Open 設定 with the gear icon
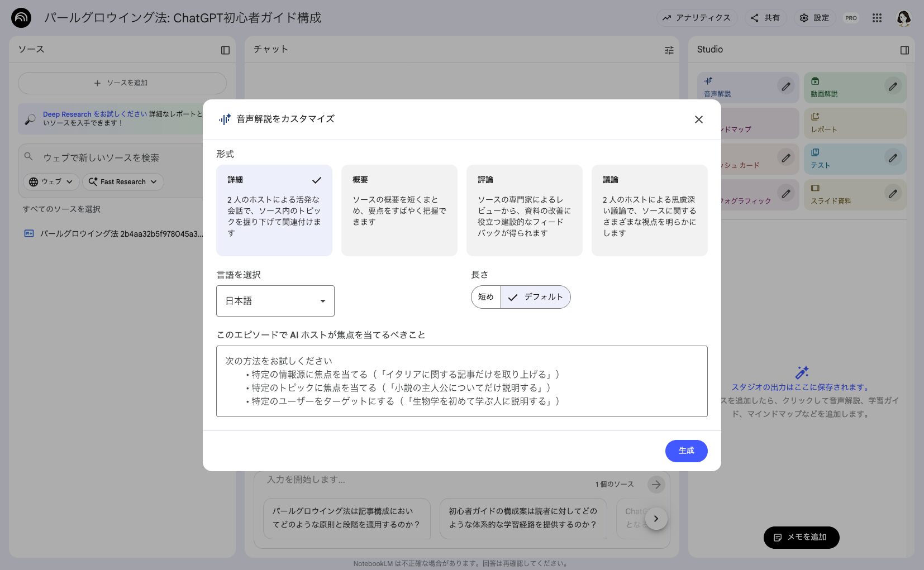The image size is (924, 570). 814,17
